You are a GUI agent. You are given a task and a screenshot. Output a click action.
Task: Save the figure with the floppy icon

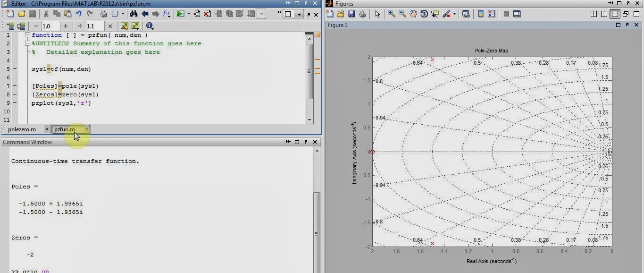click(x=351, y=14)
